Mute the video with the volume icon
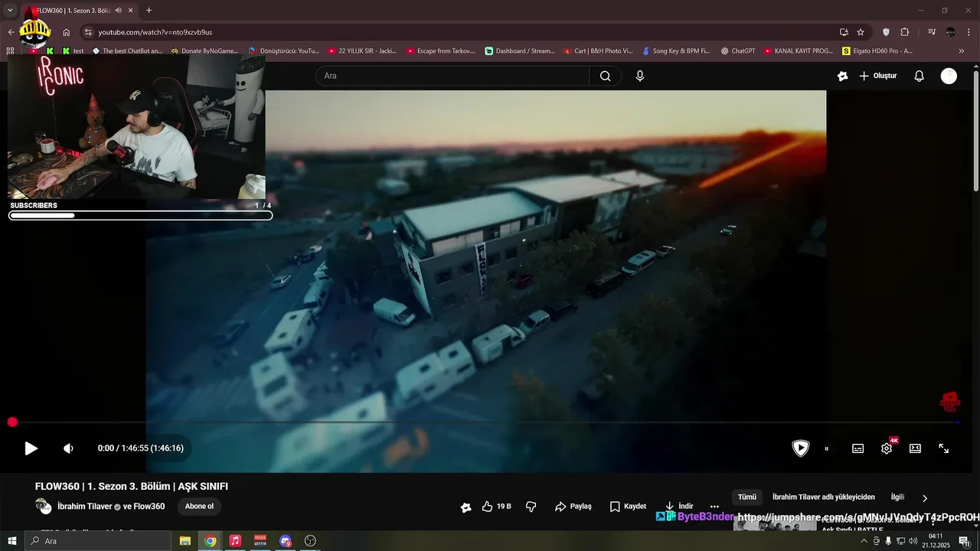This screenshot has width=980, height=551. tap(68, 448)
